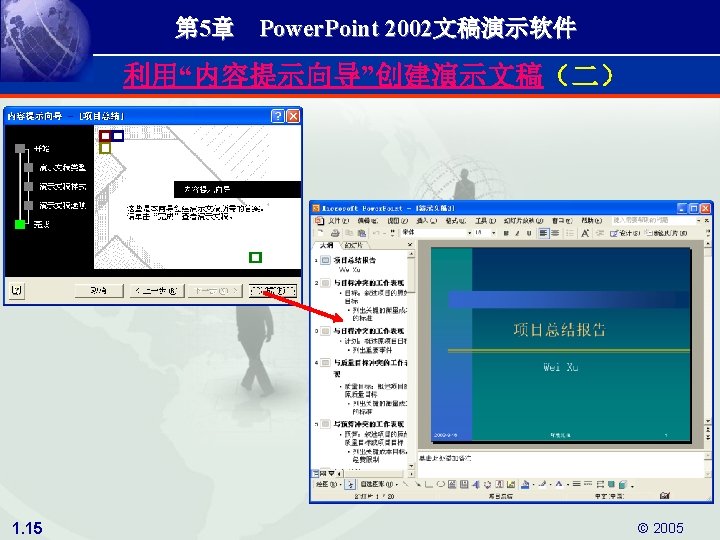Image resolution: width=720 pixels, height=540 pixels.
Task: Click the New document icon
Action: click(321, 233)
